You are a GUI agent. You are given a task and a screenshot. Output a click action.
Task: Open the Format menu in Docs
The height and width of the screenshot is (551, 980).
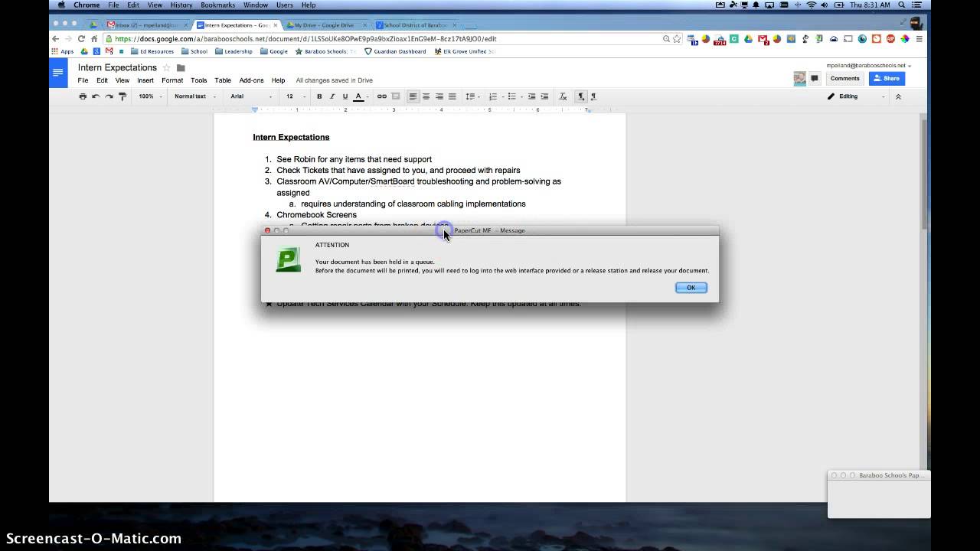172,80
